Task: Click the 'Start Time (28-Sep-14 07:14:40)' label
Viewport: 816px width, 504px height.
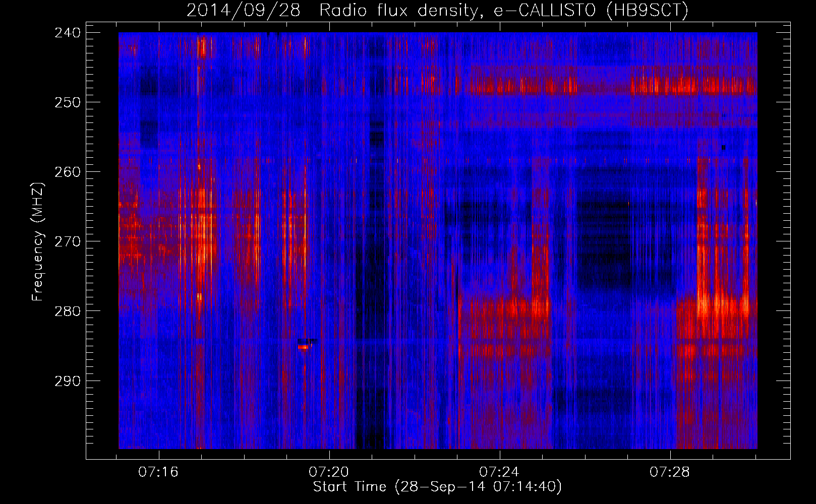Action: pyautogui.click(x=437, y=487)
